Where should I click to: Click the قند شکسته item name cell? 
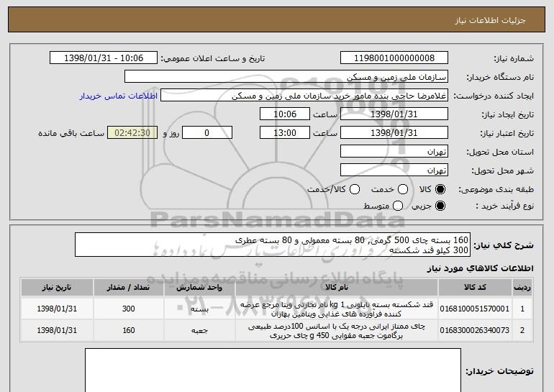[337, 309]
